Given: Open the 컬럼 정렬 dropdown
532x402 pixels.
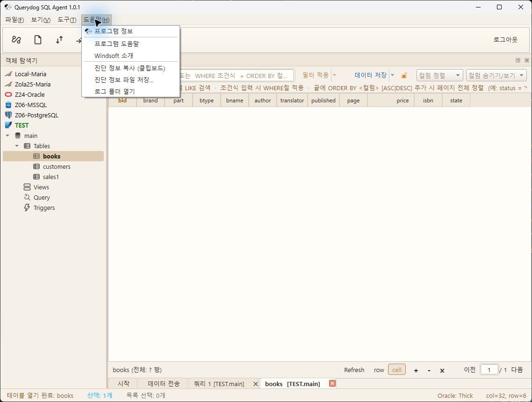Looking at the screenshot, I should click(x=440, y=75).
